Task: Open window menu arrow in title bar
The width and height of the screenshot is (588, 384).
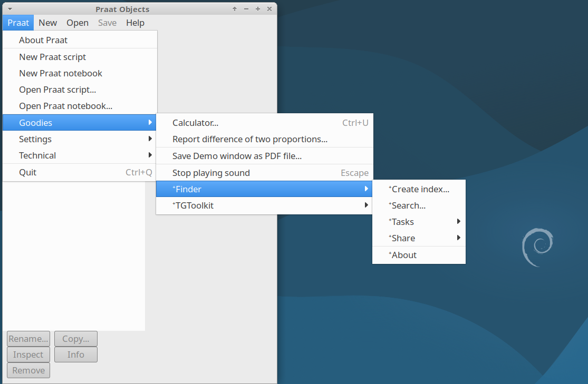Action: (10, 9)
